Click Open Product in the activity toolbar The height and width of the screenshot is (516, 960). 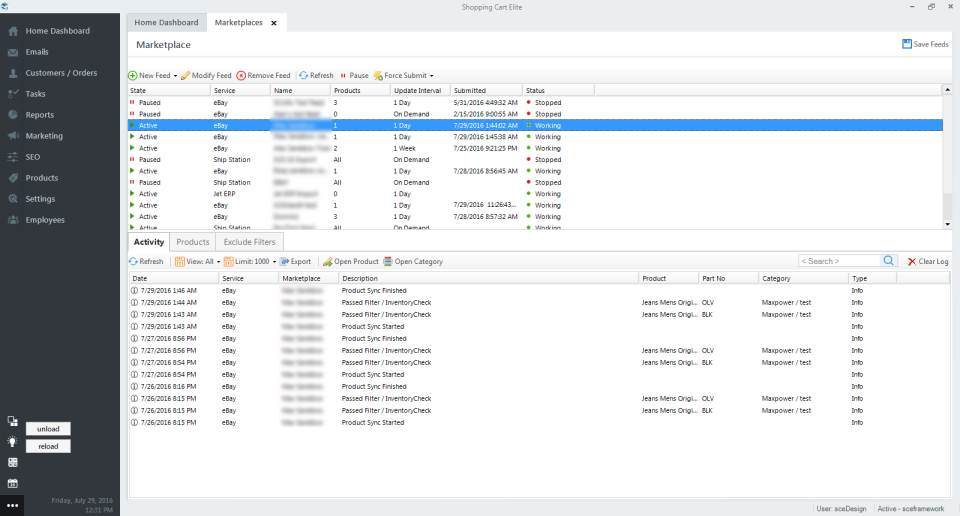coord(350,261)
